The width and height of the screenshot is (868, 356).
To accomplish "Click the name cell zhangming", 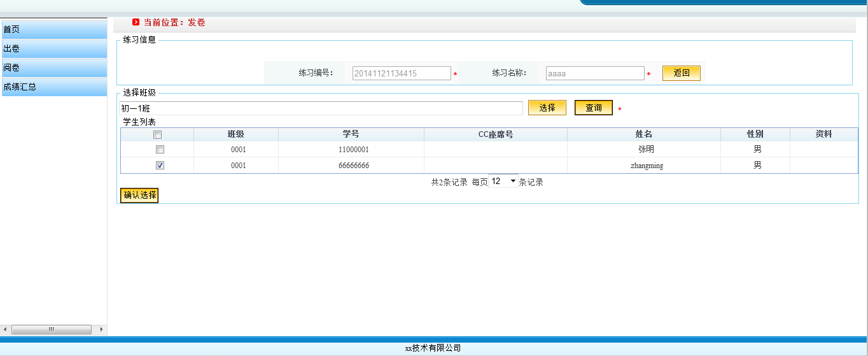I will tap(647, 166).
